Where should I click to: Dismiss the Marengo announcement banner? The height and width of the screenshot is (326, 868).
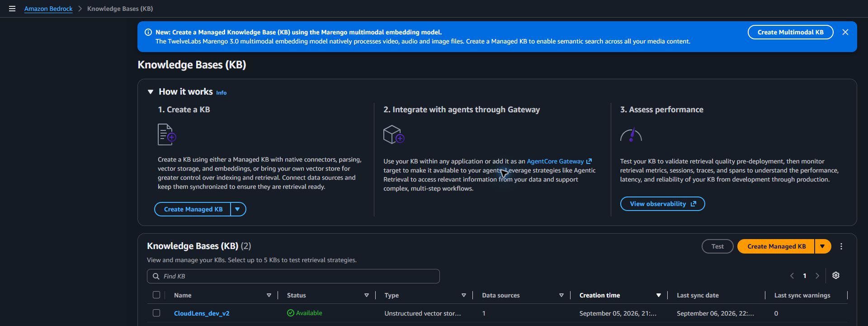(845, 32)
